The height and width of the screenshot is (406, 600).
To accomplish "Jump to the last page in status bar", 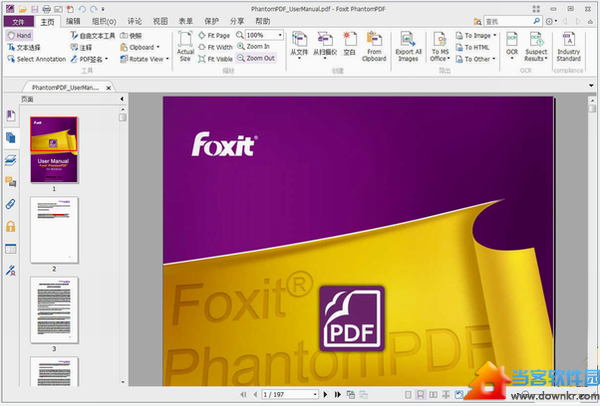I will (x=338, y=395).
